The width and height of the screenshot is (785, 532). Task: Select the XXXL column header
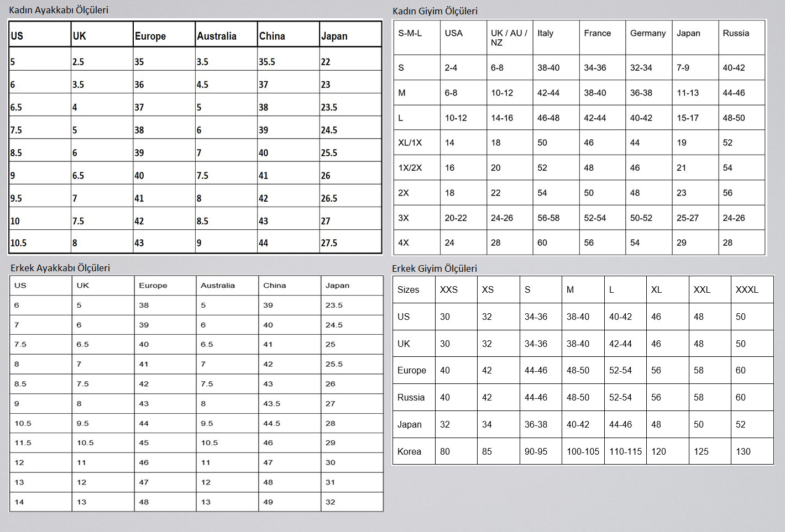(747, 289)
